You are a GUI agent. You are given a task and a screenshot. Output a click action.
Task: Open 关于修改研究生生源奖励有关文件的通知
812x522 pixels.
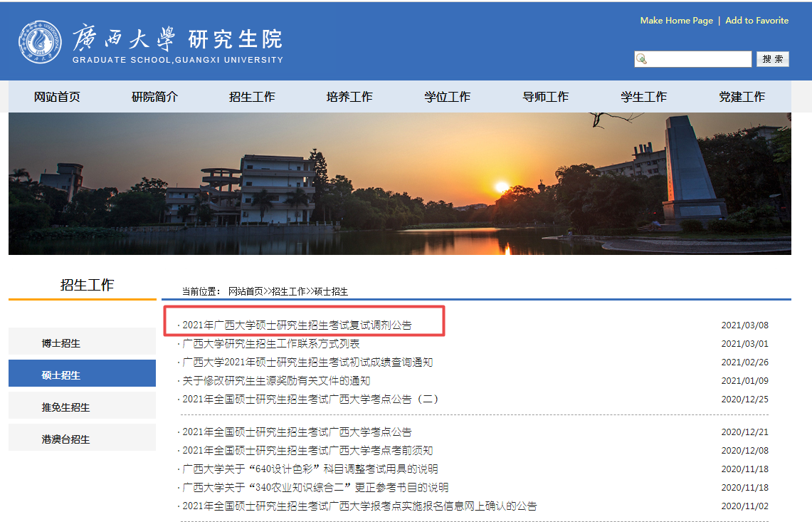pyautogui.click(x=276, y=381)
